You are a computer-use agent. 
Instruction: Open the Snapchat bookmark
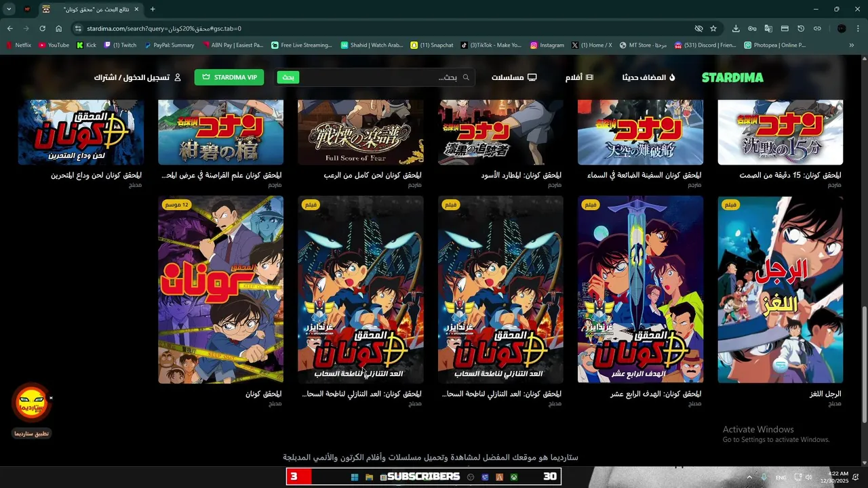point(432,45)
